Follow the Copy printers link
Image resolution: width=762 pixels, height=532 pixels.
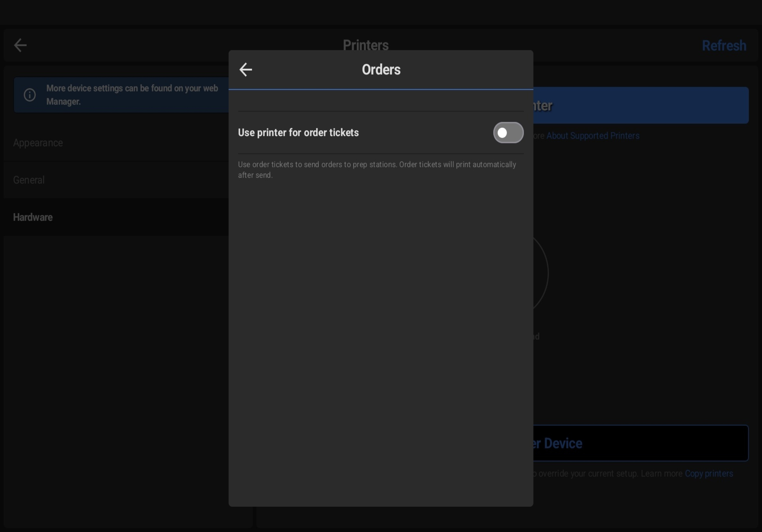pyautogui.click(x=709, y=473)
